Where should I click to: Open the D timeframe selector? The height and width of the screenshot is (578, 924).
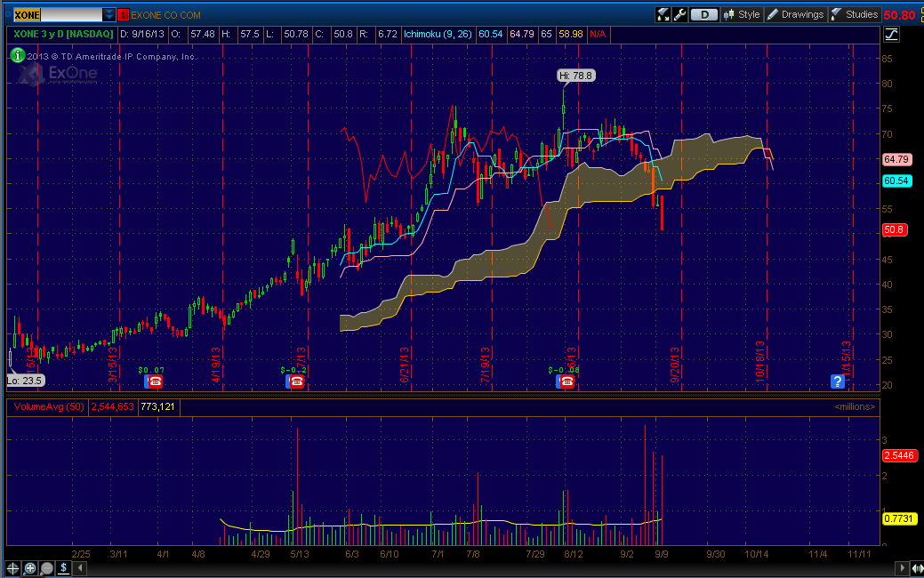pyautogui.click(x=704, y=15)
